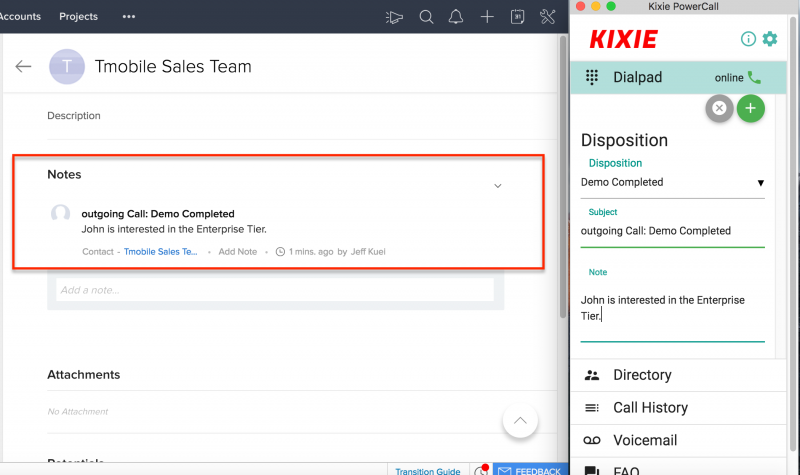The image size is (800, 475).
Task: Click the plus create icon in top bar
Action: coord(487,17)
